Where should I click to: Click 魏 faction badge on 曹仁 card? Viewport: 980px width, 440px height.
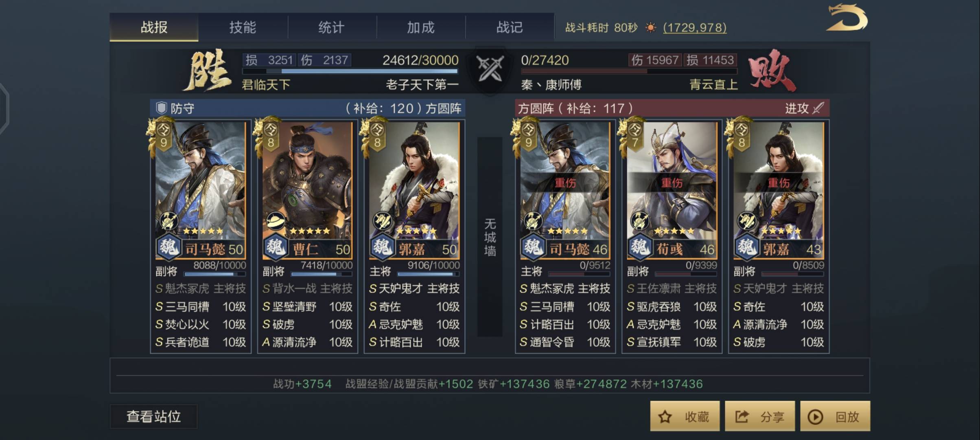276,247
